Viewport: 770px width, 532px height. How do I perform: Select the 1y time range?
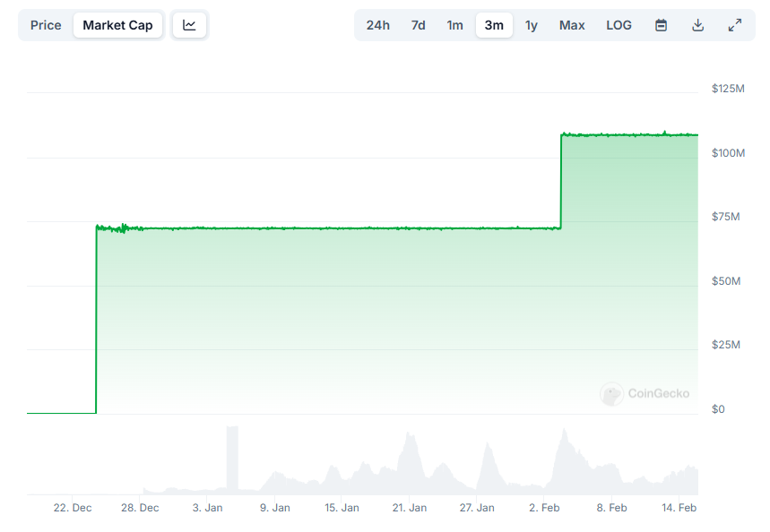tap(531, 25)
